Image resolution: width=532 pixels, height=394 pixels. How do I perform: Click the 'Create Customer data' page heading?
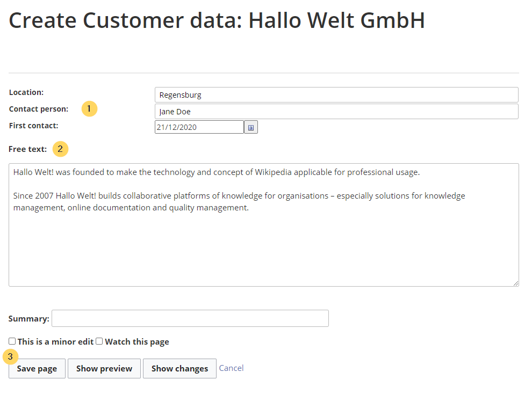click(x=217, y=20)
